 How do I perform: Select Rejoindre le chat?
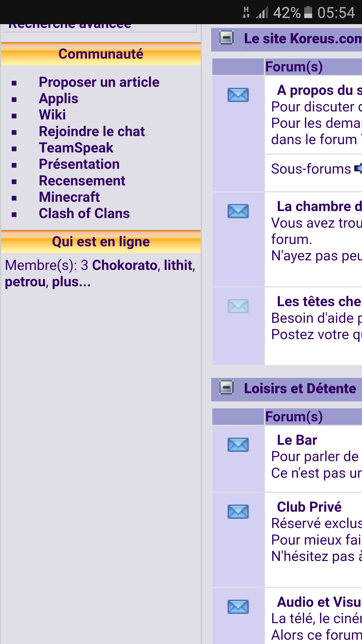(x=92, y=132)
